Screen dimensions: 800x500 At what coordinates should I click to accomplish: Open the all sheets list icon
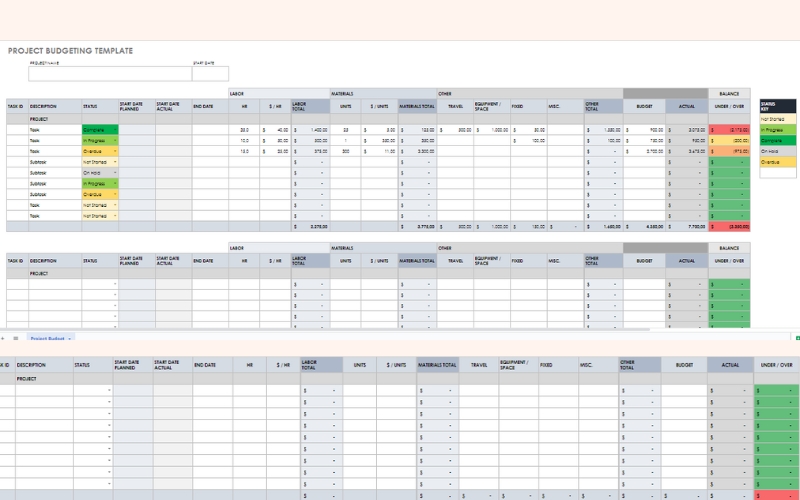[x=16, y=338]
